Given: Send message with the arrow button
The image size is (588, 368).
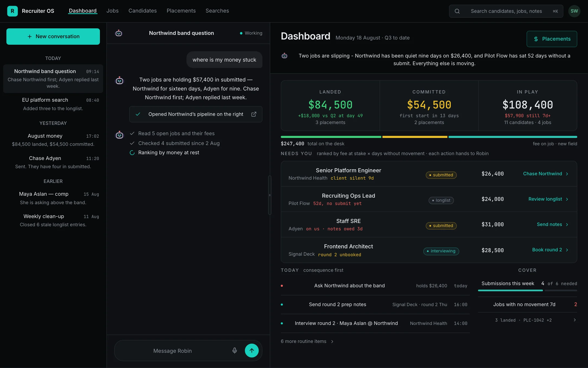Looking at the screenshot, I should tap(252, 351).
